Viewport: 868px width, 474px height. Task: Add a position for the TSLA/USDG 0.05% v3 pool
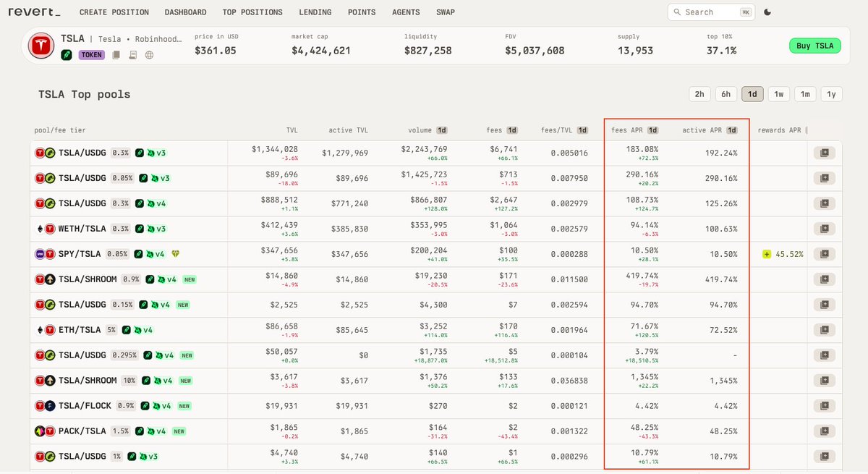point(825,178)
